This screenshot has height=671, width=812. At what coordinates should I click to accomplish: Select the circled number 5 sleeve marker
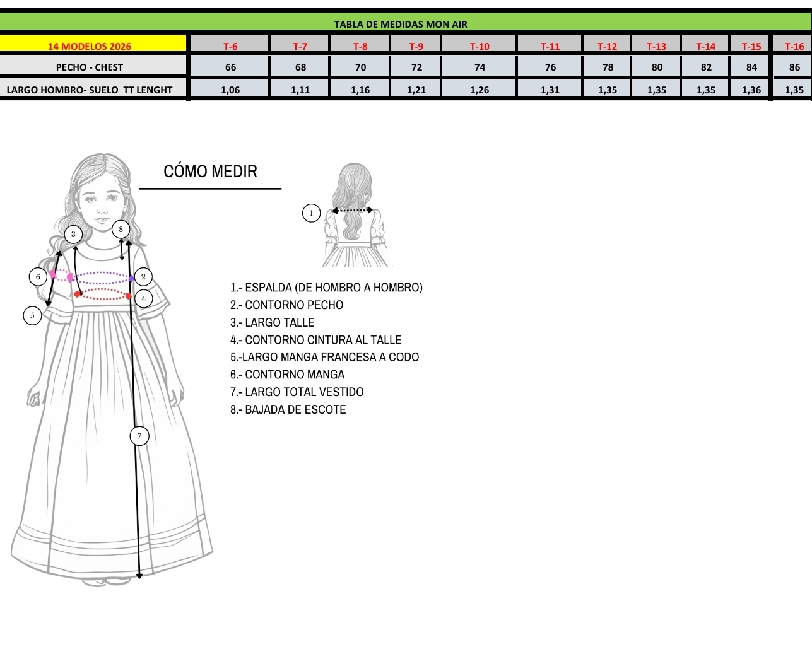pyautogui.click(x=32, y=315)
